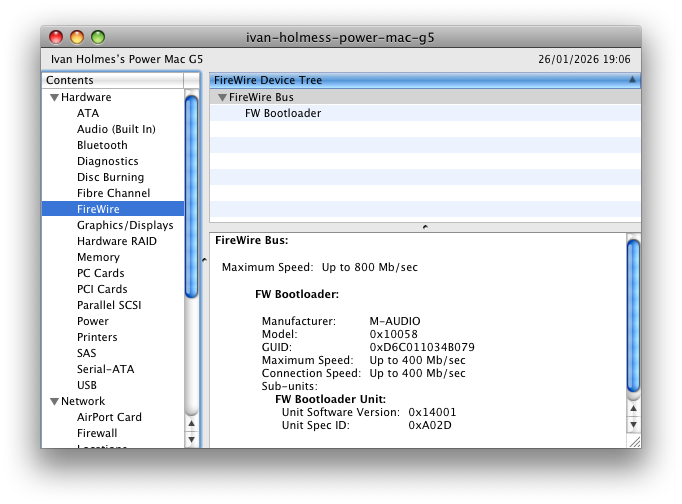This screenshot has height=504, width=682.
Task: Click the Hardware category label
Action: pos(86,97)
